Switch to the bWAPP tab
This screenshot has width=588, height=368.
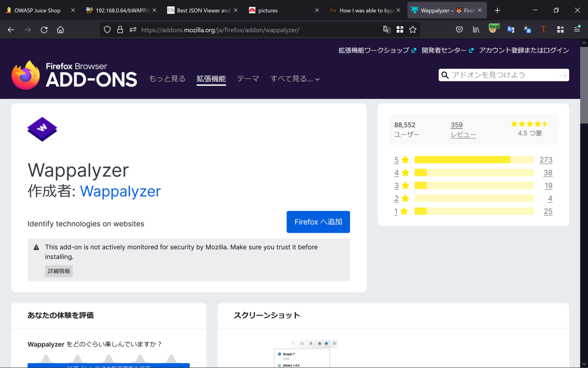tap(122, 10)
